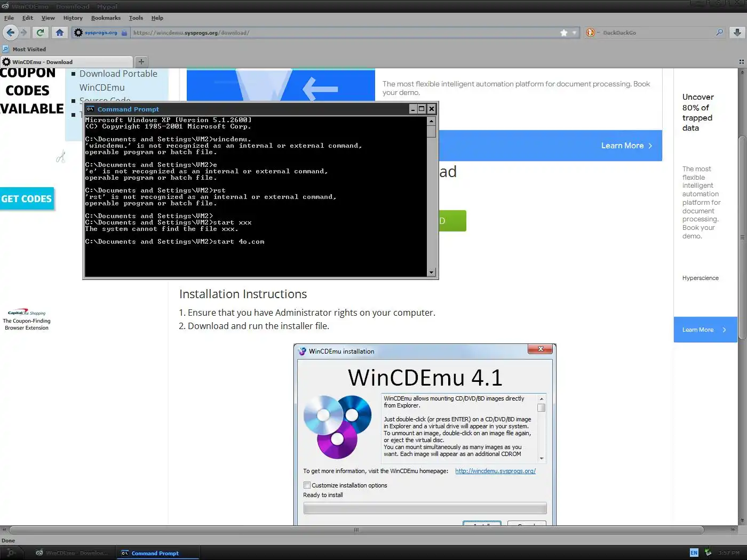Click Learn More in the sidebar ad
Screen dimensions: 747x560
pyautogui.click(x=705, y=330)
